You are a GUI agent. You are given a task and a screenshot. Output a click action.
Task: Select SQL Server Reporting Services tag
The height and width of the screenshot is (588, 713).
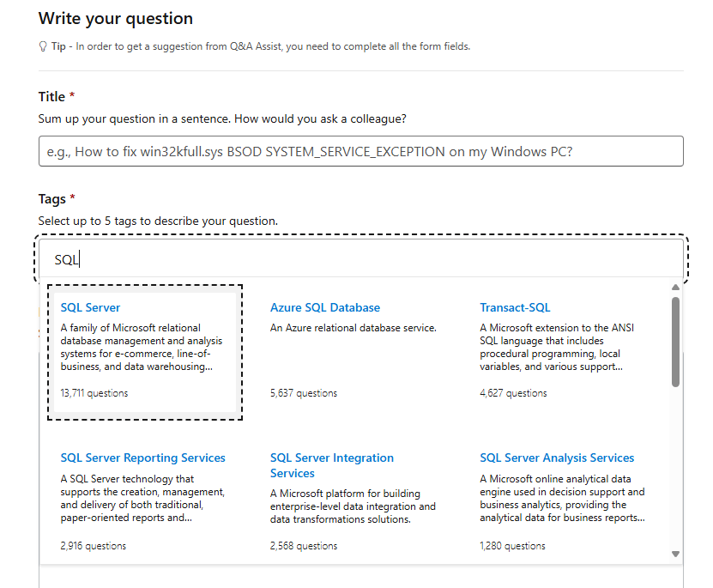point(142,458)
